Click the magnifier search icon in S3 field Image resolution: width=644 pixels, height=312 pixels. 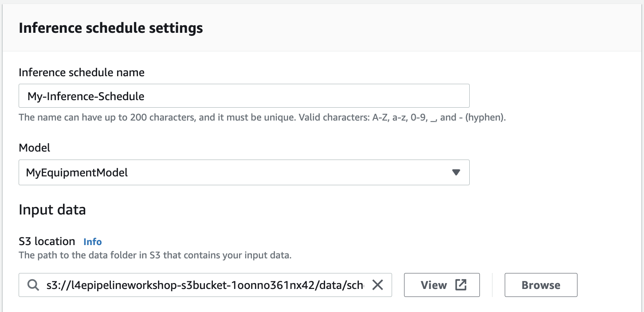(33, 285)
